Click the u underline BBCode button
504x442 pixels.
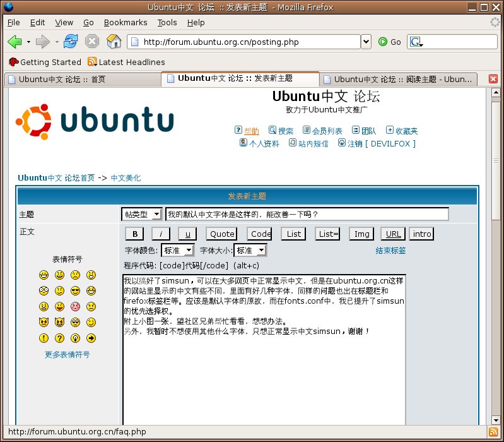tap(188, 234)
